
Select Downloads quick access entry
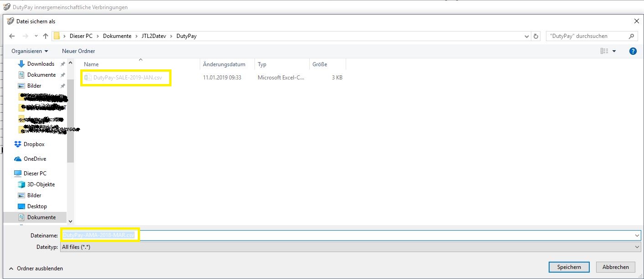click(x=40, y=64)
